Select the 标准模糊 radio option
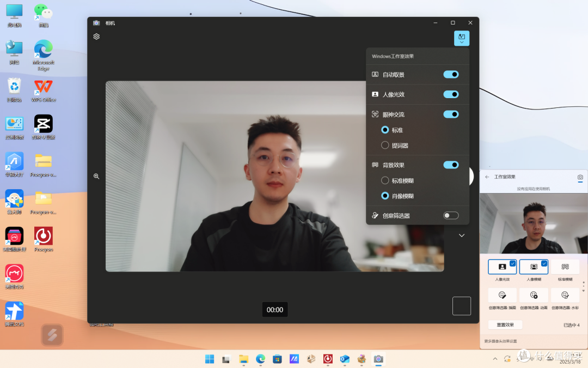The image size is (588, 368). point(385,180)
